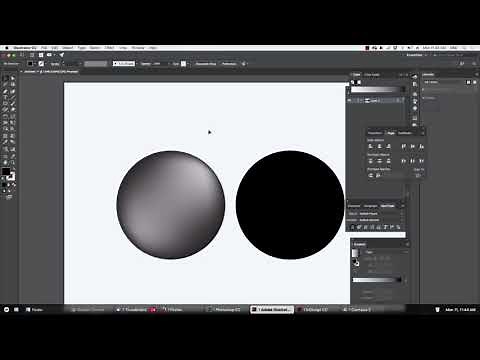Click the gradient slider bar in Gradient panel
This screenshot has width=480, height=360.
click(x=377, y=280)
